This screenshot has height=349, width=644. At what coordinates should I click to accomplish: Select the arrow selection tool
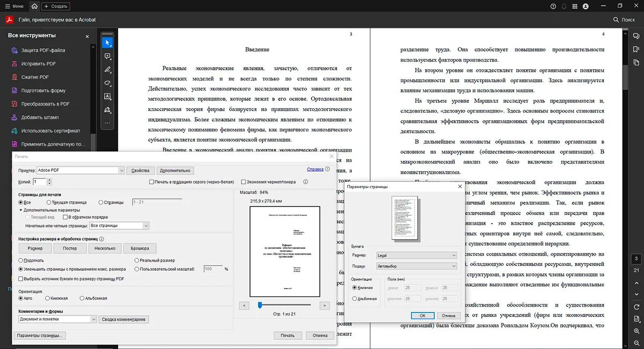tap(107, 42)
